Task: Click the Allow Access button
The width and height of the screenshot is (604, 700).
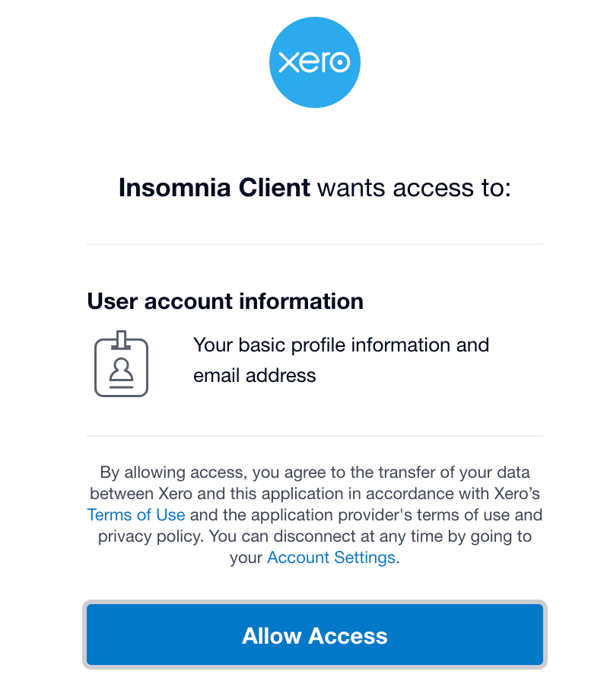Action: (315, 635)
